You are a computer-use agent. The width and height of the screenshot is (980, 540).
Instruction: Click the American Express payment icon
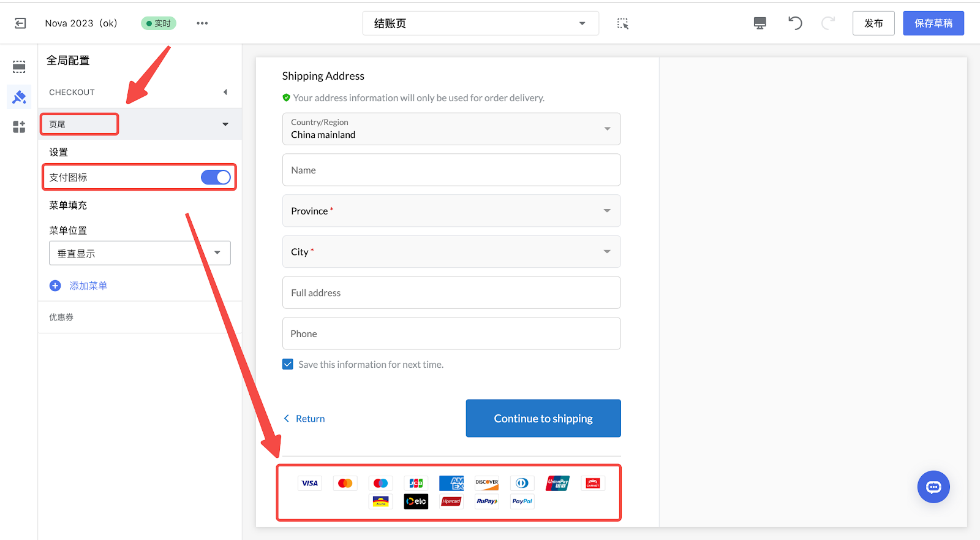(x=451, y=483)
